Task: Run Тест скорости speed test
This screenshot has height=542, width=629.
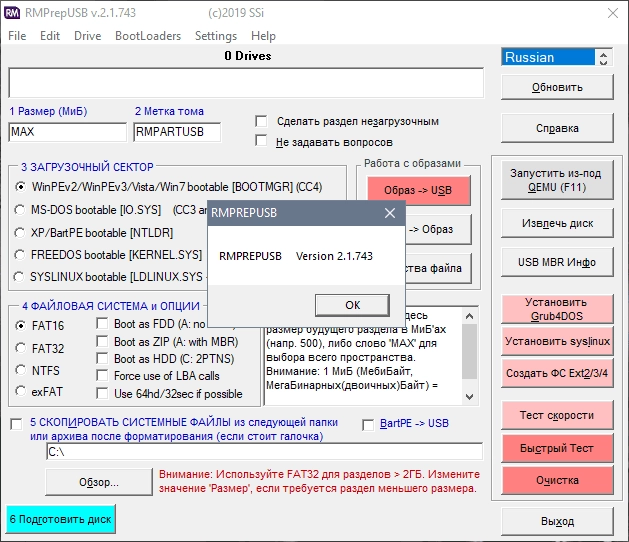Action: point(557,415)
